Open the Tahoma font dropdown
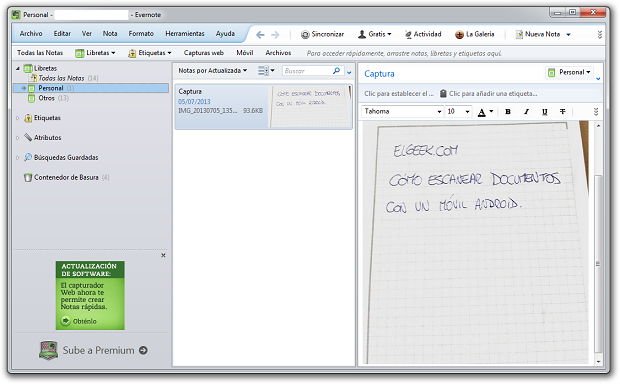Screen dimensions: 620x384 pos(402,112)
